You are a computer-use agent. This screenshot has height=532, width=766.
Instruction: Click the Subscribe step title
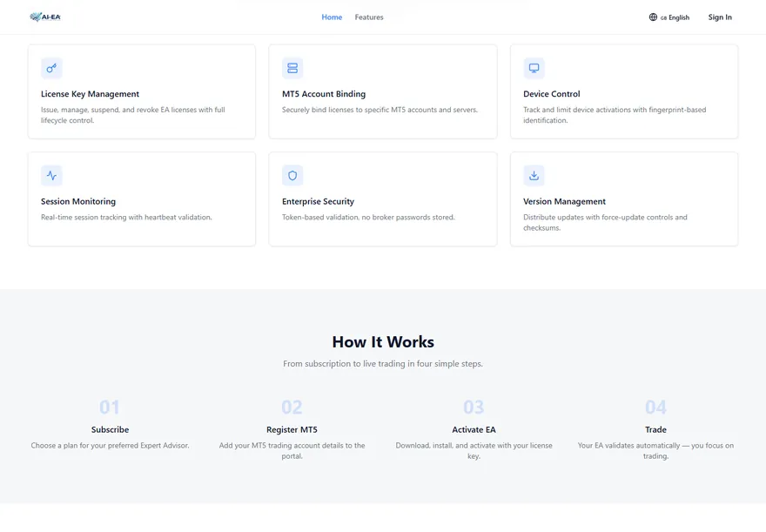click(x=110, y=430)
